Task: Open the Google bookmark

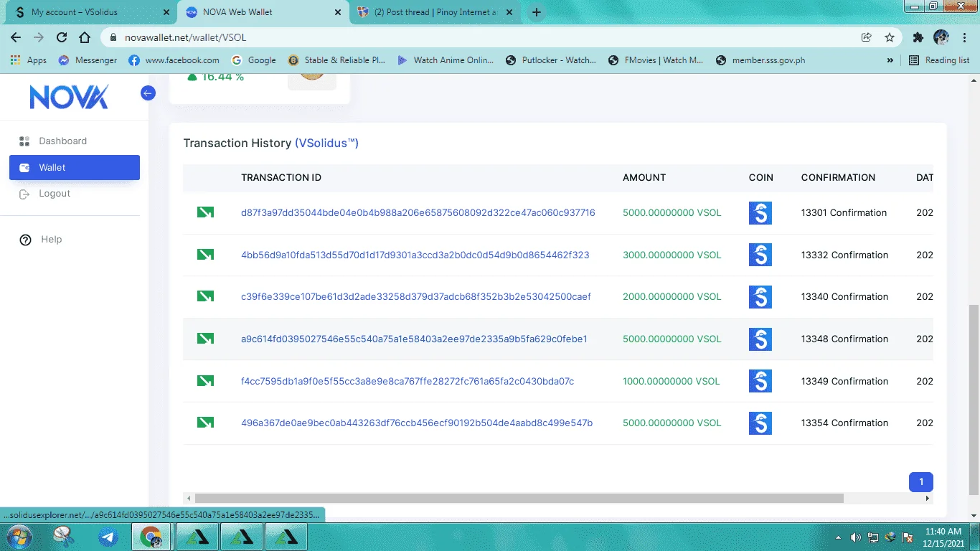Action: coord(254,60)
